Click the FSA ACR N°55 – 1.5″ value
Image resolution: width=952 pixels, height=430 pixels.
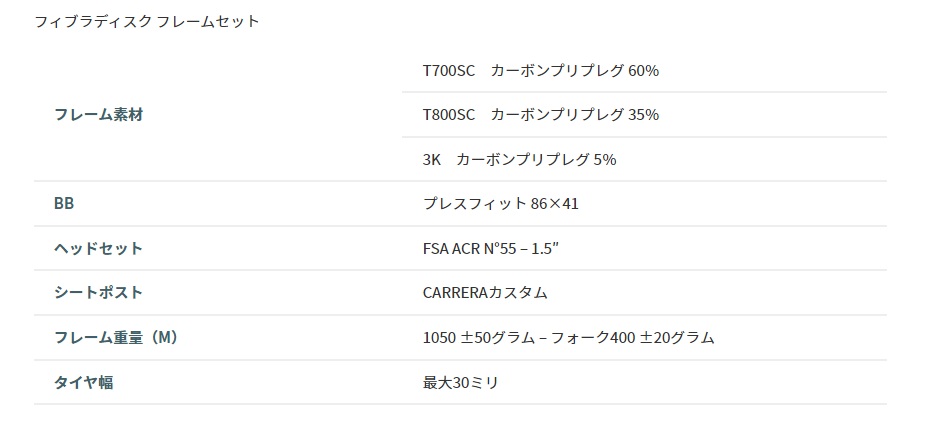coord(491,248)
